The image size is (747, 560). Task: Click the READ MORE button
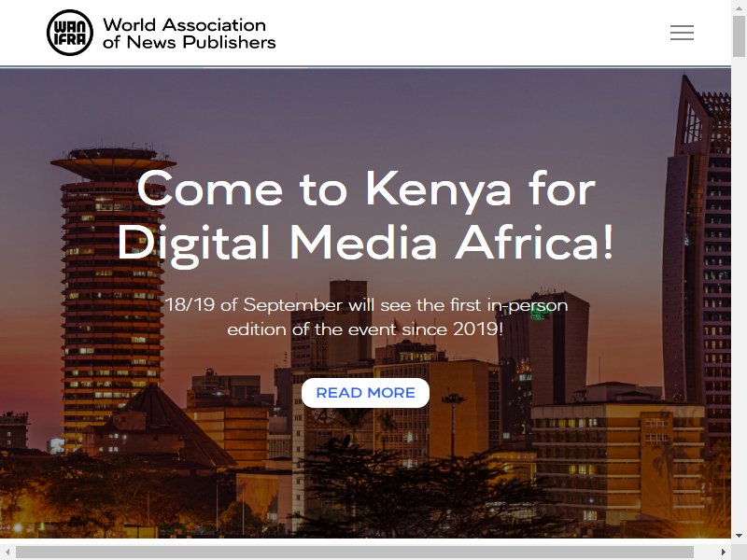365,393
